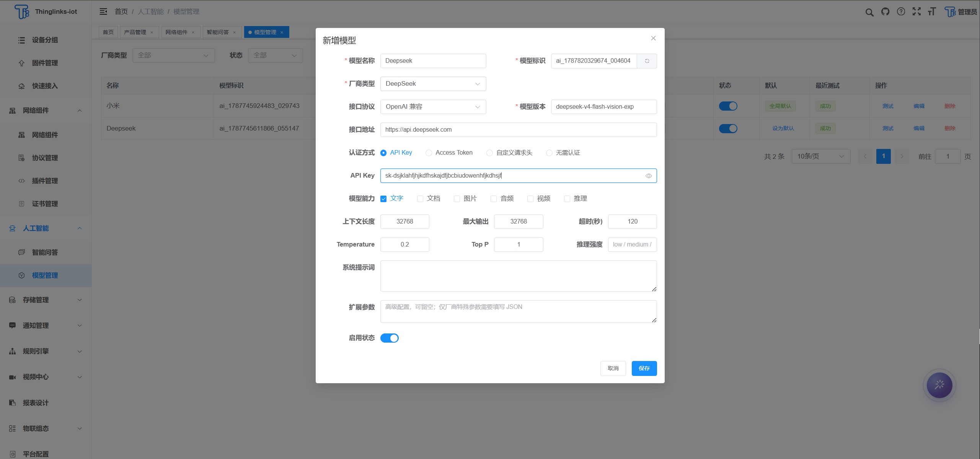This screenshot has height=459, width=980.
Task: Open 证书管理 in the sidebar
Action: click(x=46, y=204)
